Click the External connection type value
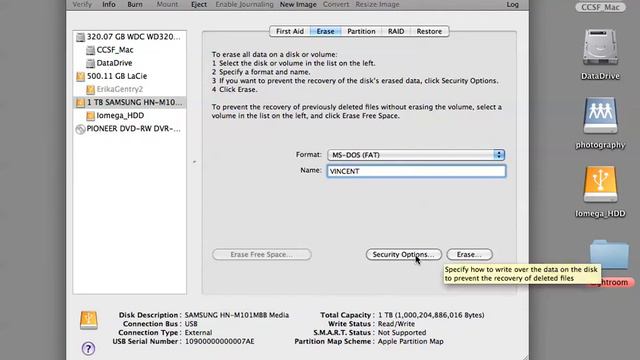The height and width of the screenshot is (360, 640). pos(198,333)
